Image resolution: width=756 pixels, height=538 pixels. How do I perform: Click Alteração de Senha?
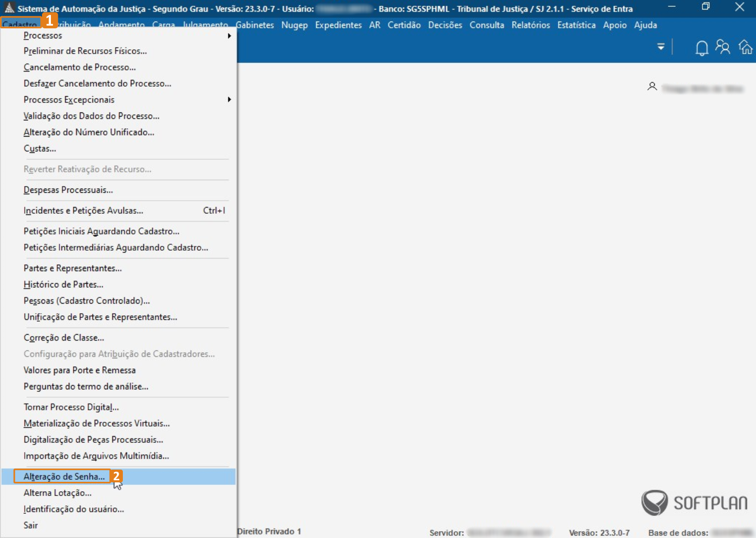(118, 477)
